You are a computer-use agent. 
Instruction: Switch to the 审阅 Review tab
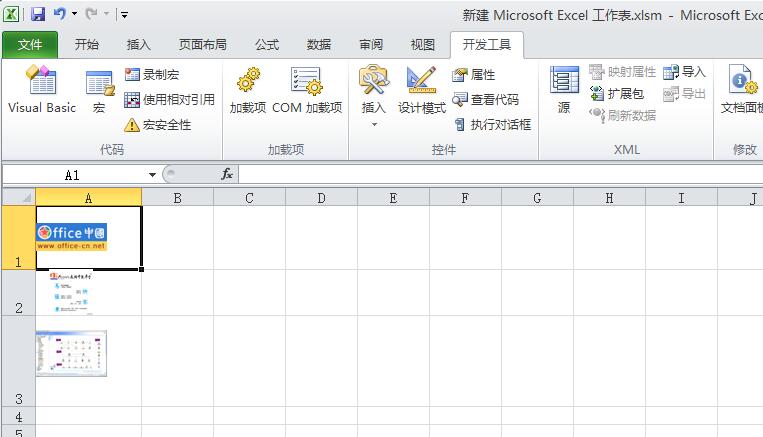click(371, 45)
